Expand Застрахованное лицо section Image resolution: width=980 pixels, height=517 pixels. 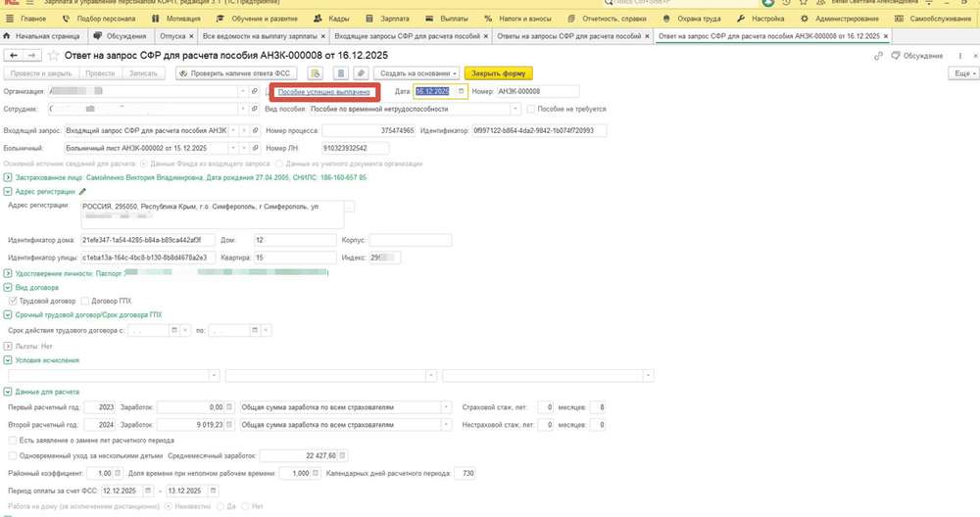[8, 178]
